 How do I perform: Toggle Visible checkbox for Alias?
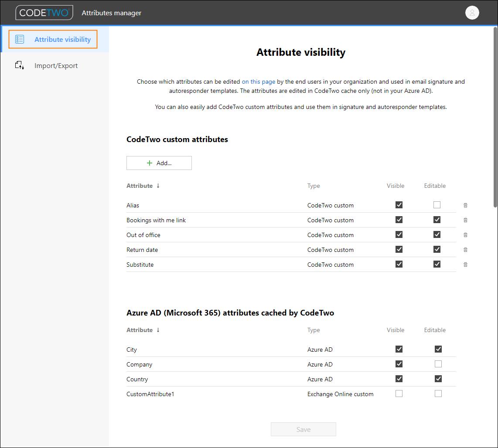pyautogui.click(x=399, y=205)
